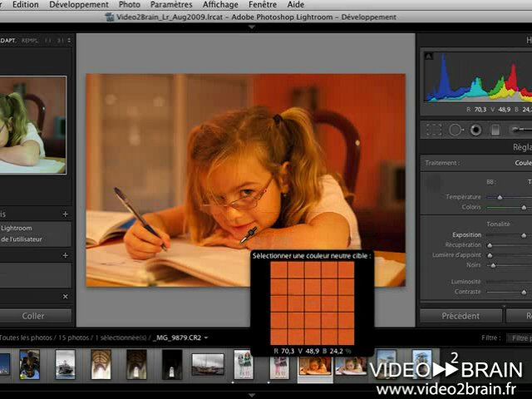This screenshot has height=399, width=532.
Task: Select the Graduated Filter tool
Action: coord(495,130)
